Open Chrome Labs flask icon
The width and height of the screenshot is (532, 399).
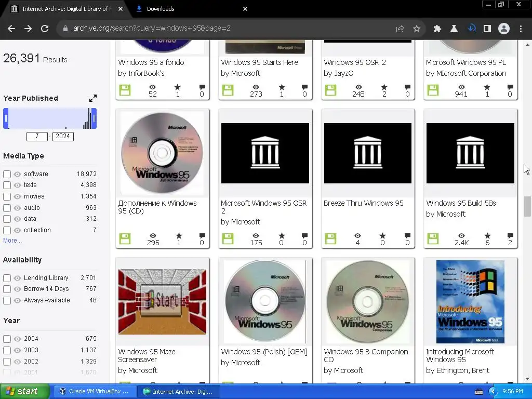[454, 29]
